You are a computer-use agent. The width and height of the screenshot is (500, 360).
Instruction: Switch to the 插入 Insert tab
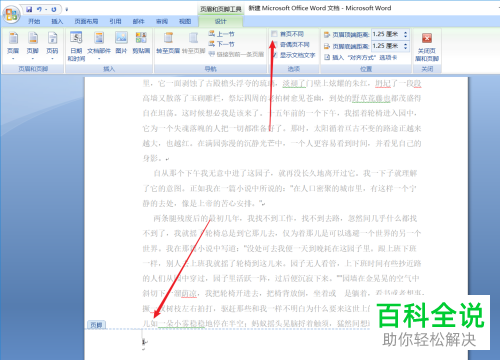pyautogui.click(x=57, y=22)
